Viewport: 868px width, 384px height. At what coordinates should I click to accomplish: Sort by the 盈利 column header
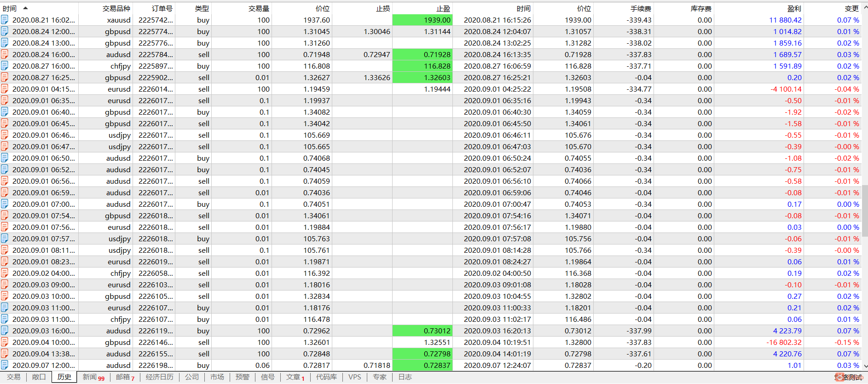794,8
